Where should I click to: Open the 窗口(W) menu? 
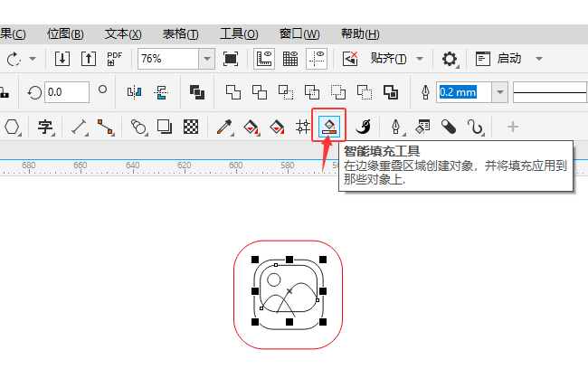click(299, 34)
